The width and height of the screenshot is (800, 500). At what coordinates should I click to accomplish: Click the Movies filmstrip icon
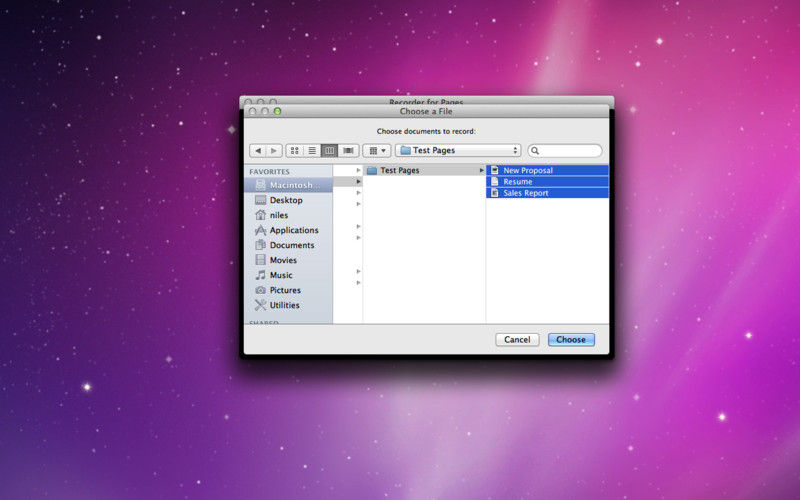pos(261,260)
